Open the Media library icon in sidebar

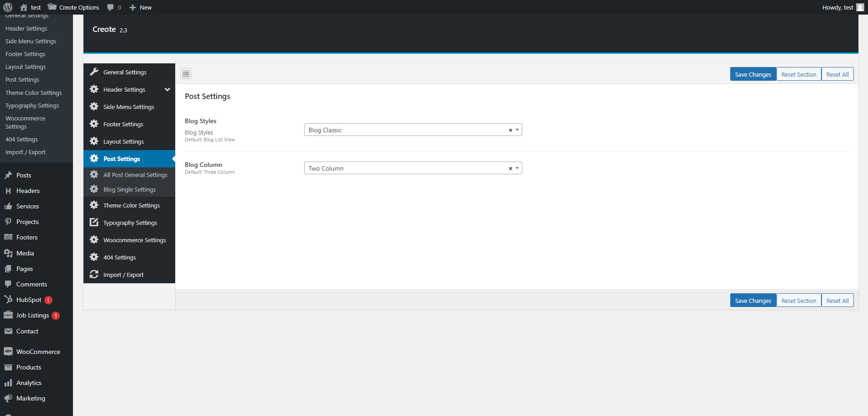click(8, 253)
